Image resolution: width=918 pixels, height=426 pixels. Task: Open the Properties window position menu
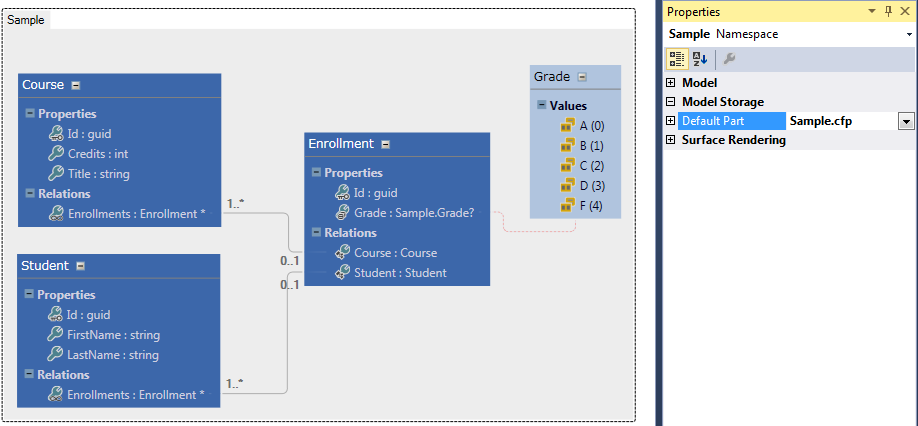tap(872, 11)
